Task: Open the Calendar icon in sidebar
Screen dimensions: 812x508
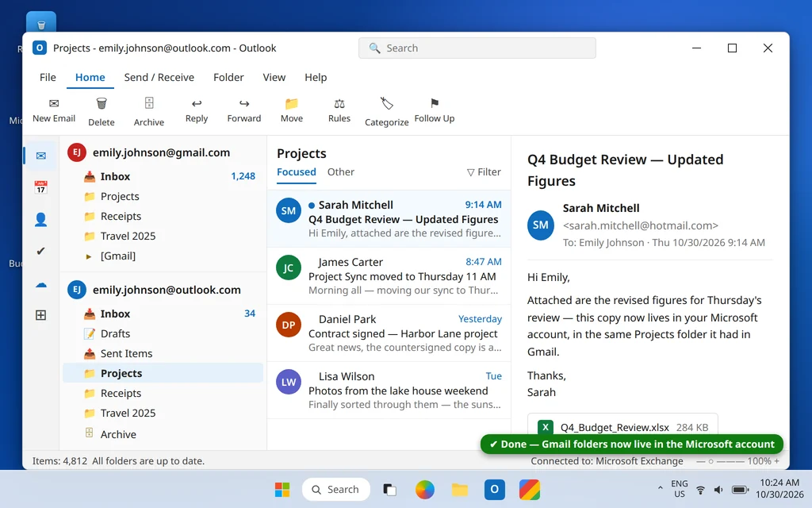Action: (41, 187)
